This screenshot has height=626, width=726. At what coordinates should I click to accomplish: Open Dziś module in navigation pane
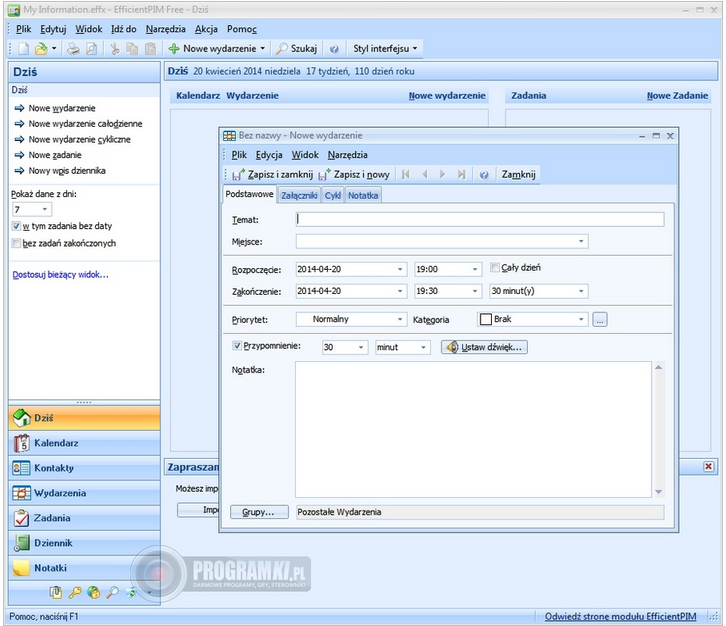(84, 418)
